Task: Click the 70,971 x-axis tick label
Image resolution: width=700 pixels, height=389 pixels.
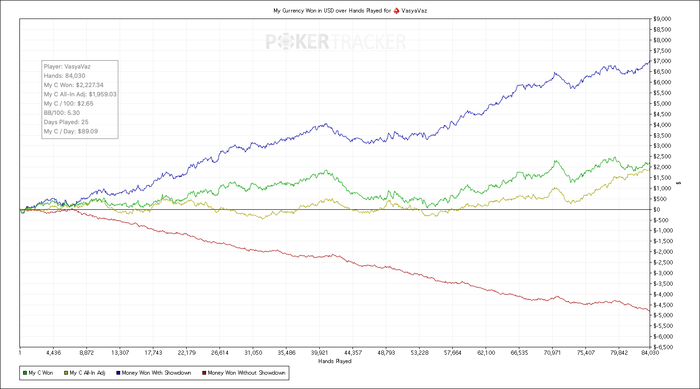Action: tap(552, 353)
